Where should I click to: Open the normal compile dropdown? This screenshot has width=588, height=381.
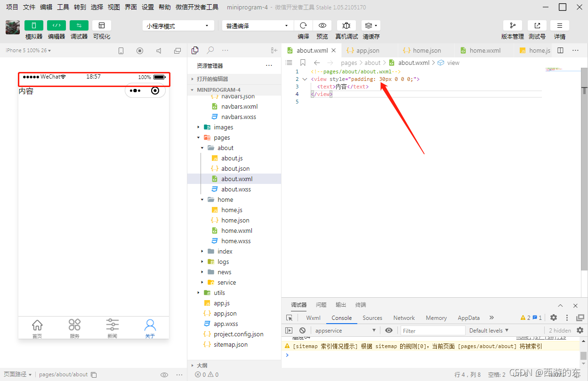click(258, 26)
